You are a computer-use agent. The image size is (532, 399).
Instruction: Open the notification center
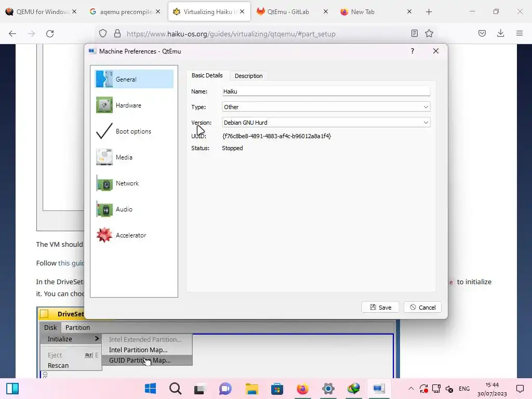[520, 389]
